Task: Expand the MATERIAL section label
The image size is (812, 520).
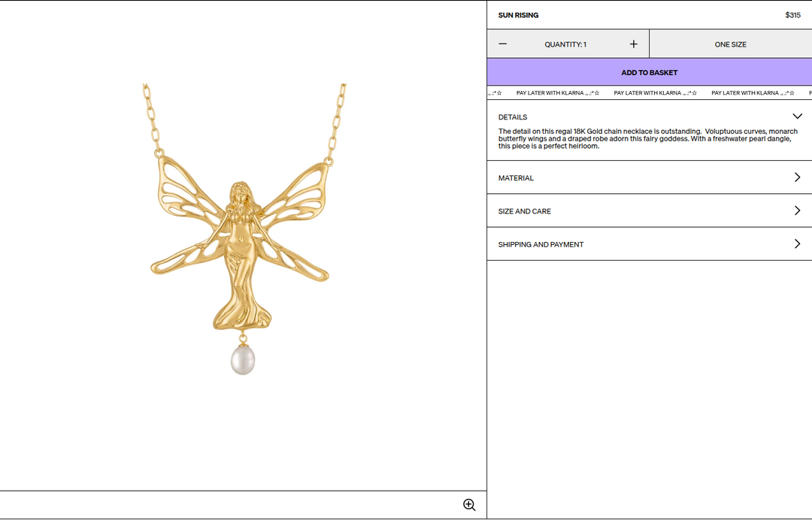Action: click(x=516, y=178)
